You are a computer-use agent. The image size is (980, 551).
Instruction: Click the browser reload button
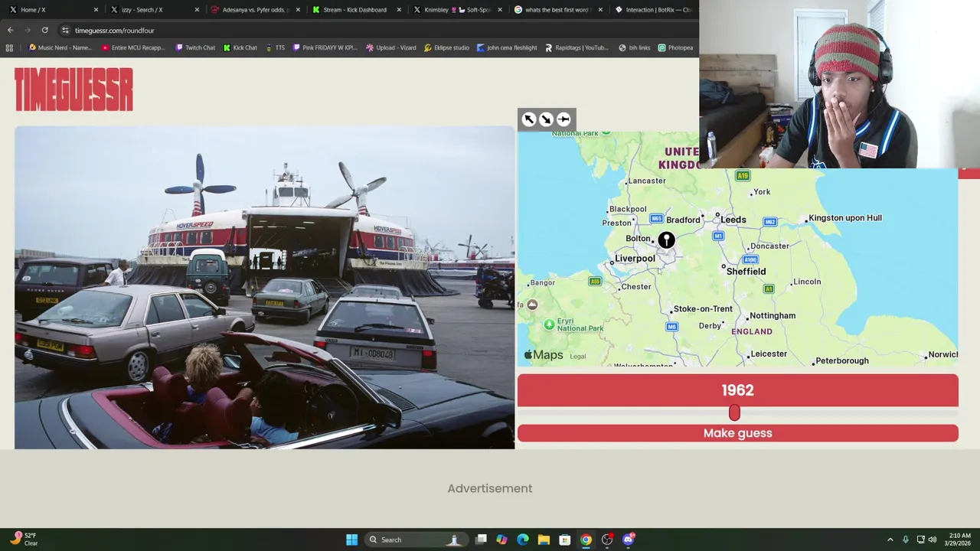click(44, 30)
